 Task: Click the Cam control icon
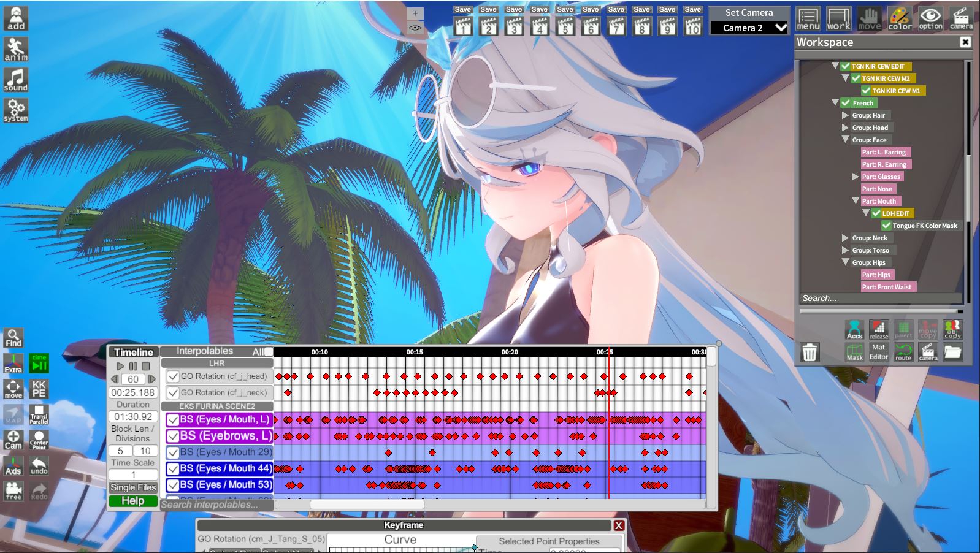[x=13, y=440]
